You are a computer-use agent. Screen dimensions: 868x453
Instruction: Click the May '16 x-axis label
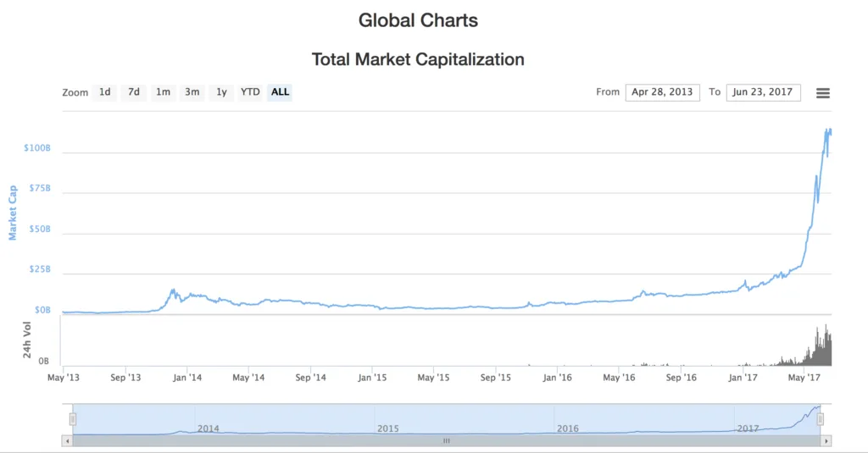[619, 378]
